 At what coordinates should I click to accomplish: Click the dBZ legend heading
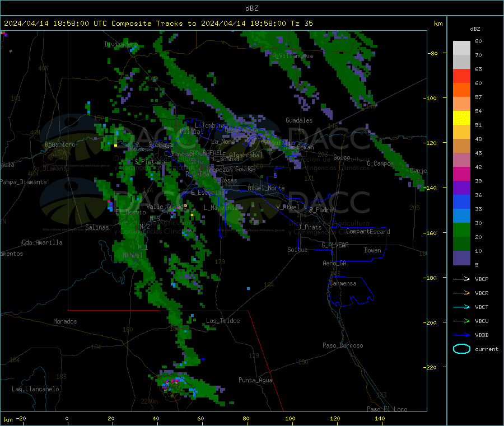point(475,29)
